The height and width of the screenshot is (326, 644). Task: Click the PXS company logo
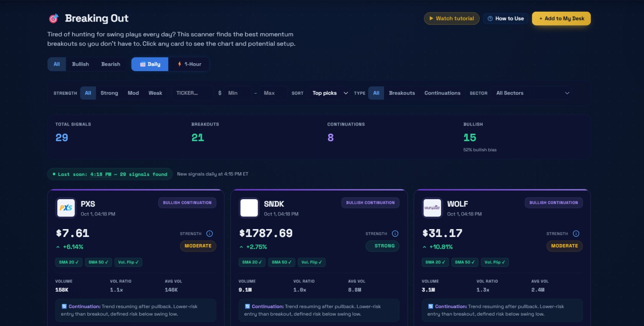[66, 207]
